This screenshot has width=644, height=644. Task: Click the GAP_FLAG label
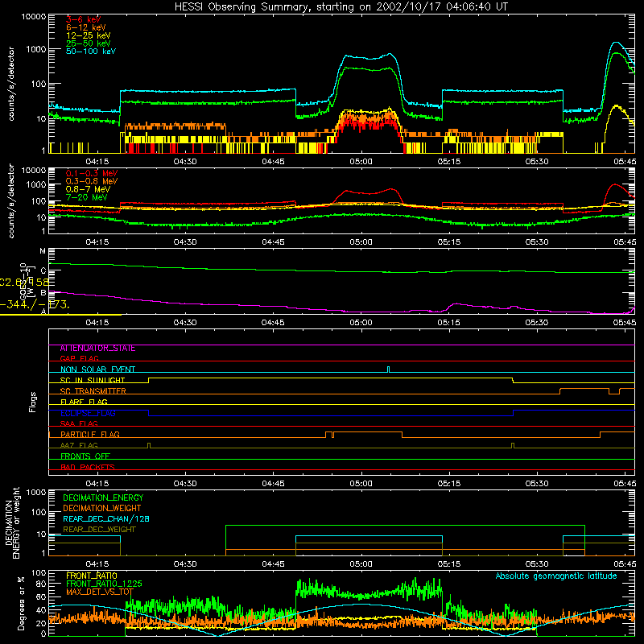[x=79, y=358]
